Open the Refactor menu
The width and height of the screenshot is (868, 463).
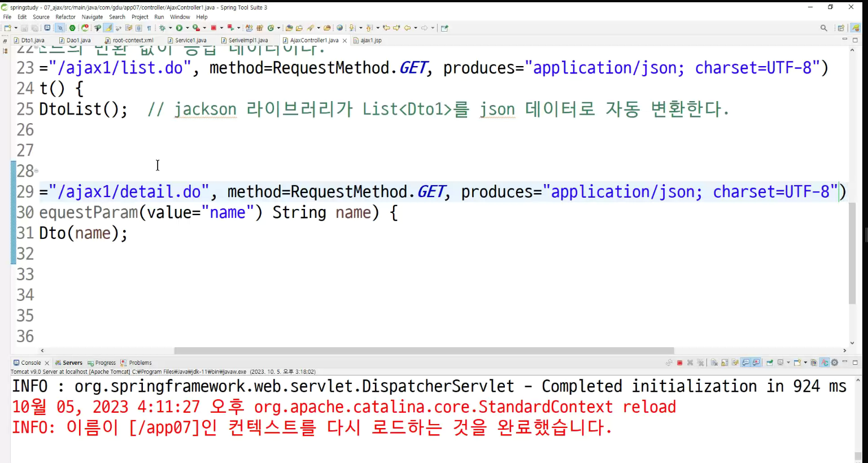click(x=66, y=17)
